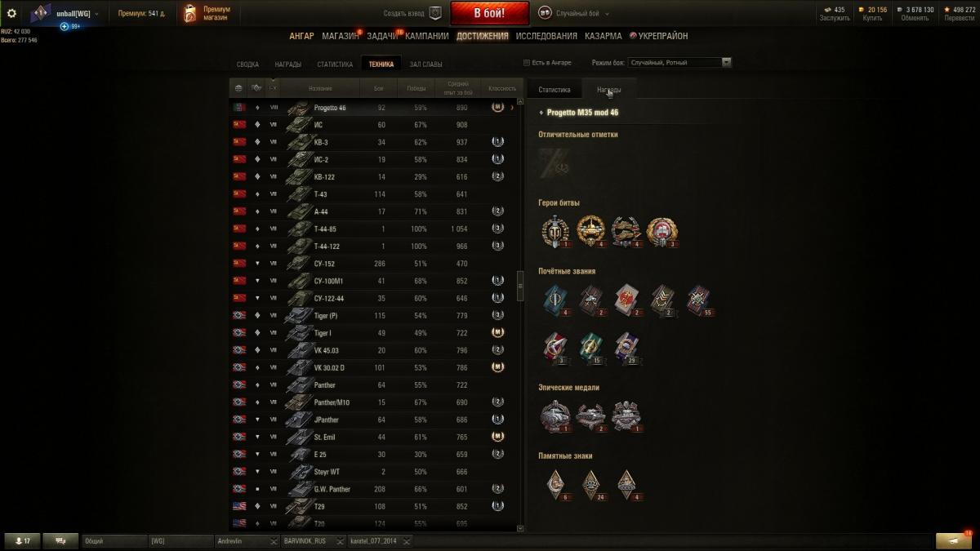
Task: Sort vehicles by nation globe icon
Action: click(x=238, y=88)
